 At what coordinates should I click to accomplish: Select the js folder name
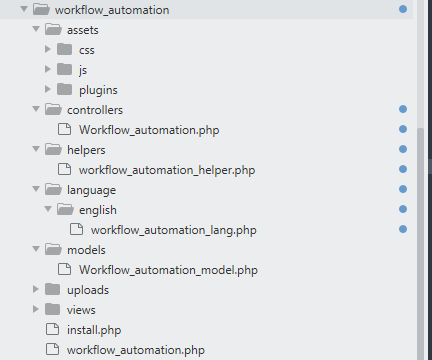pos(83,70)
